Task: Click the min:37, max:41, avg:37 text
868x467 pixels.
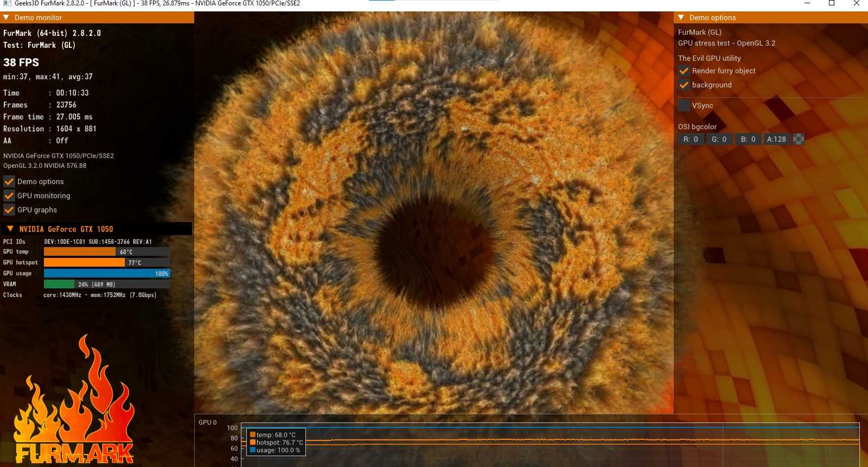Action: pyautogui.click(x=48, y=77)
